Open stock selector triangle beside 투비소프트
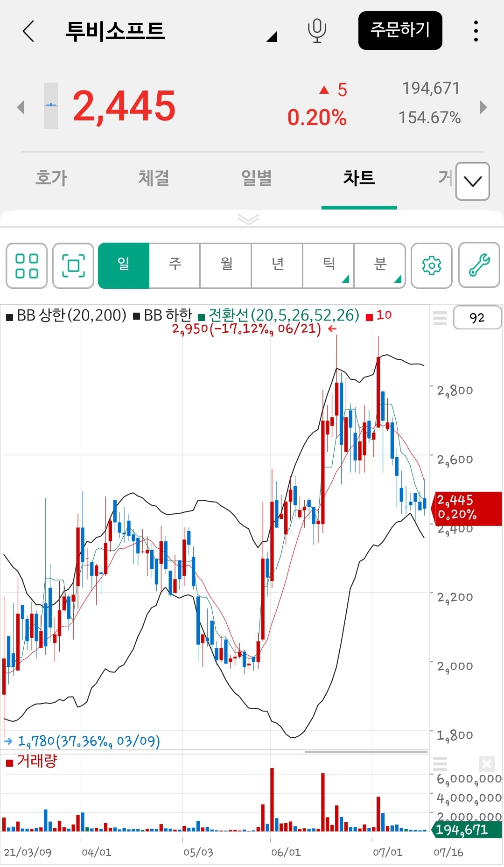The height and width of the screenshot is (867, 504). point(272,36)
